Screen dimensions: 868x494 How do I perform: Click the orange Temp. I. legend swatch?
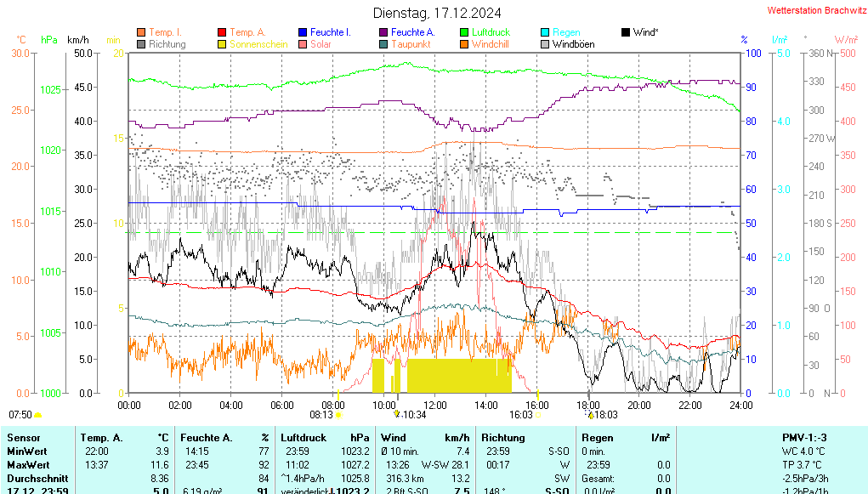pos(141,32)
